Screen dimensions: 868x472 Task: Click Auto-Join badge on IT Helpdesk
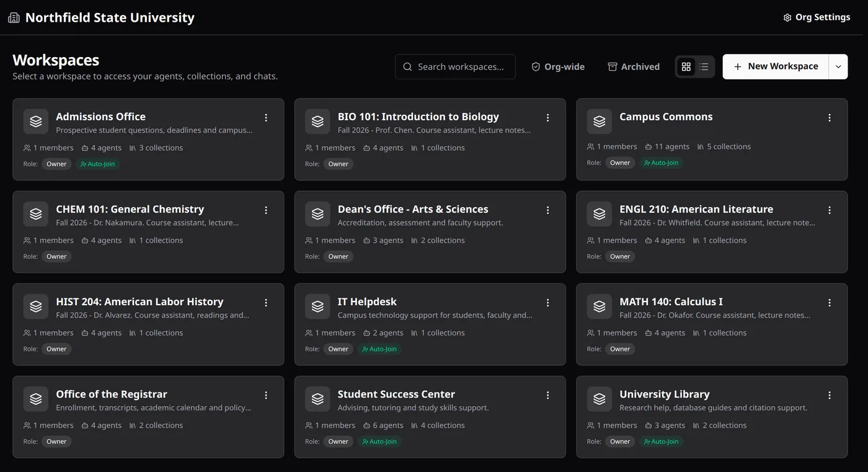[379, 349]
